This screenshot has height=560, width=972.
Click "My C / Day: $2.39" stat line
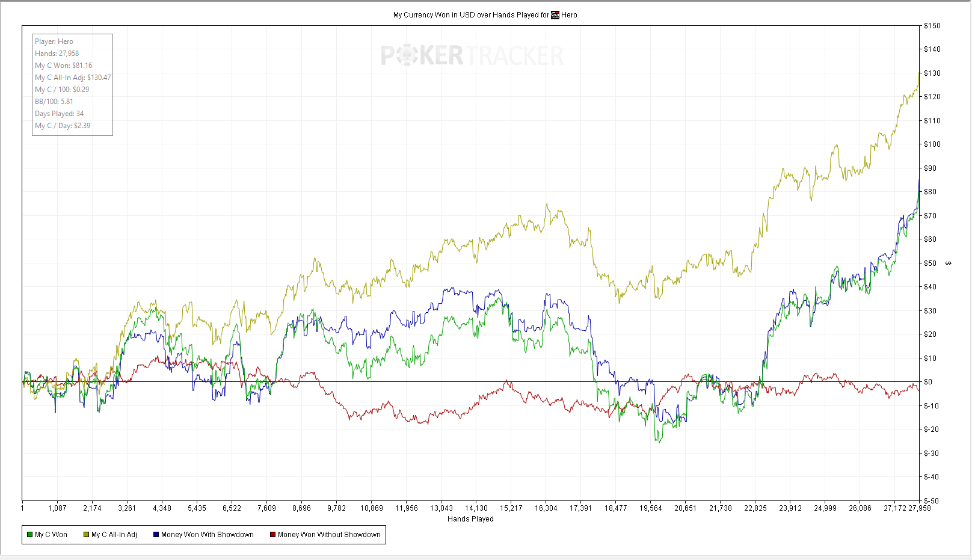pyautogui.click(x=63, y=126)
